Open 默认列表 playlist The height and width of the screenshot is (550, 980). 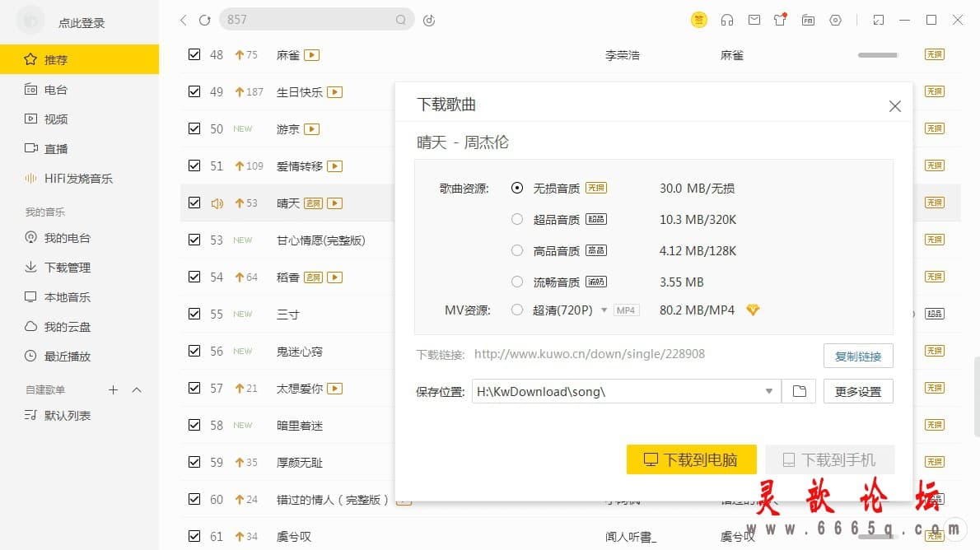(79, 416)
